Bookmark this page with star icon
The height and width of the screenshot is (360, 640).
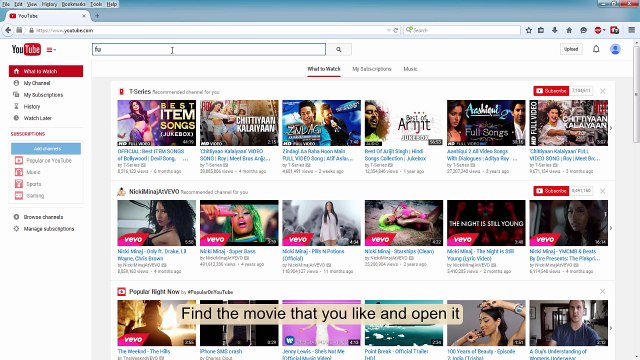pyautogui.click(x=529, y=30)
